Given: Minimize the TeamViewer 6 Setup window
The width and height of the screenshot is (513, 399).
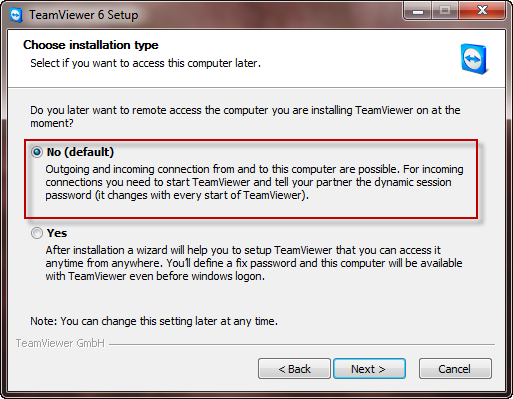Looking at the screenshot, I should (x=418, y=10).
